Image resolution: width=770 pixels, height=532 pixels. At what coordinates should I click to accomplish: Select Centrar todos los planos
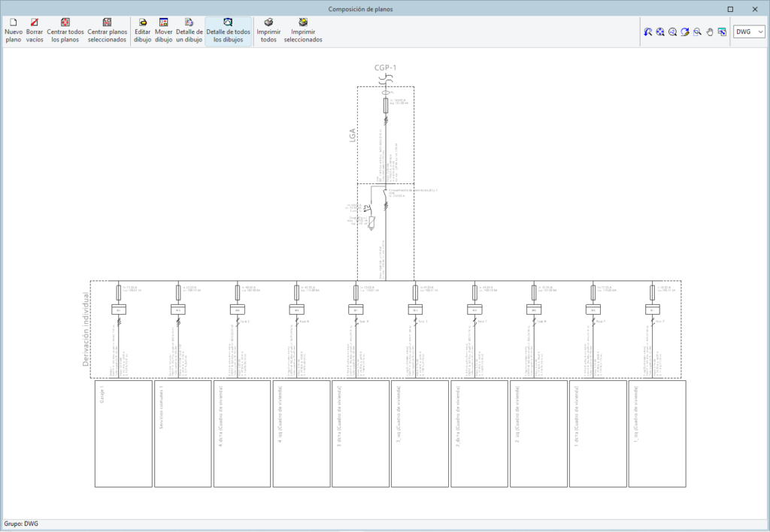point(65,32)
